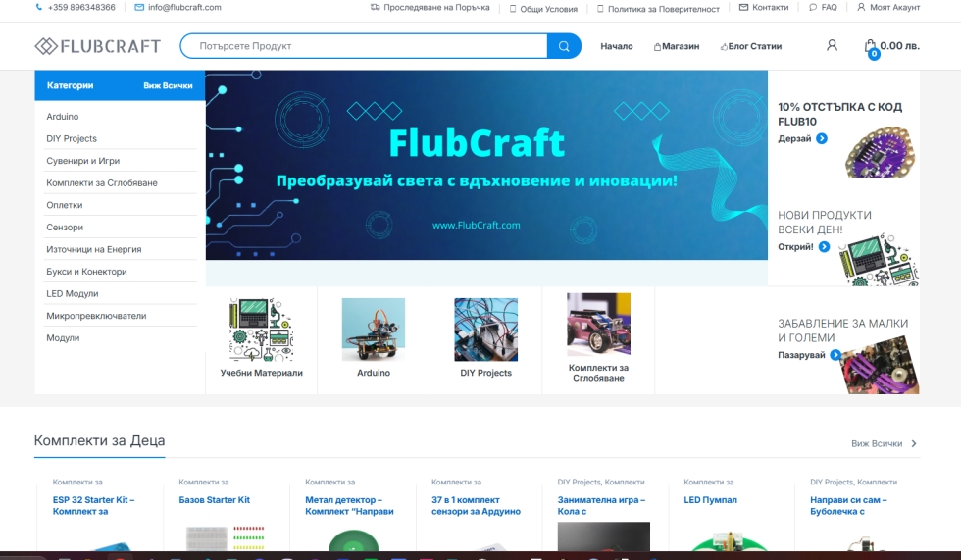Click the Учебни Материали category image

(261, 331)
